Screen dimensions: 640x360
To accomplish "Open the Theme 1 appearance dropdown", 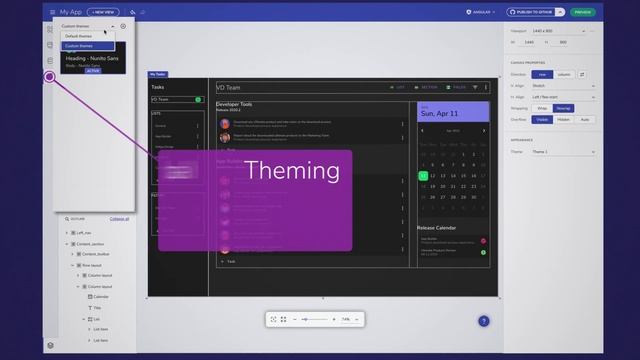I will tap(563, 152).
